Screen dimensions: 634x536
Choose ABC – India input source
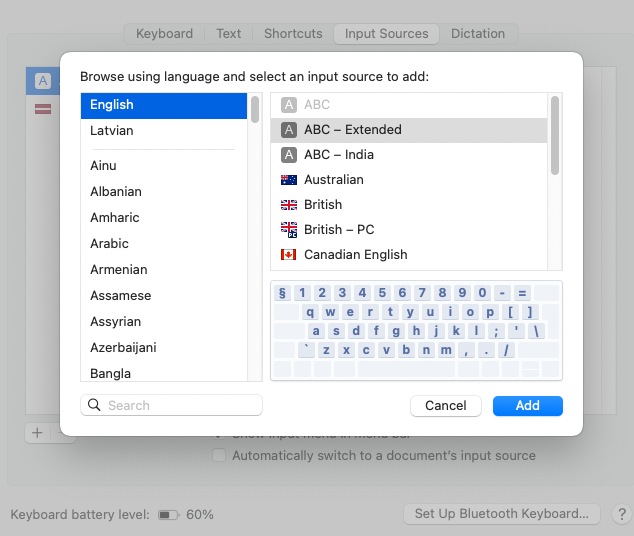tap(409, 155)
